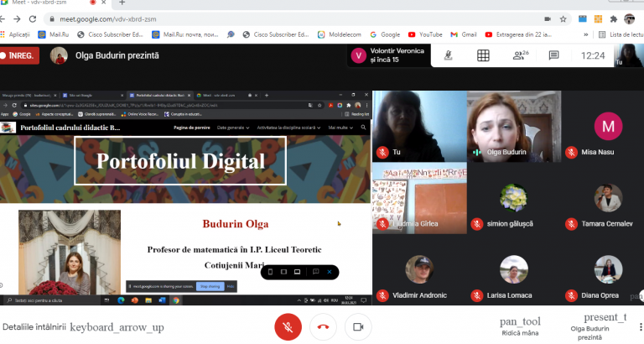Screen dimensions: 644x344
Task: Open the participants list showing 26 people
Action: [x=519, y=55]
